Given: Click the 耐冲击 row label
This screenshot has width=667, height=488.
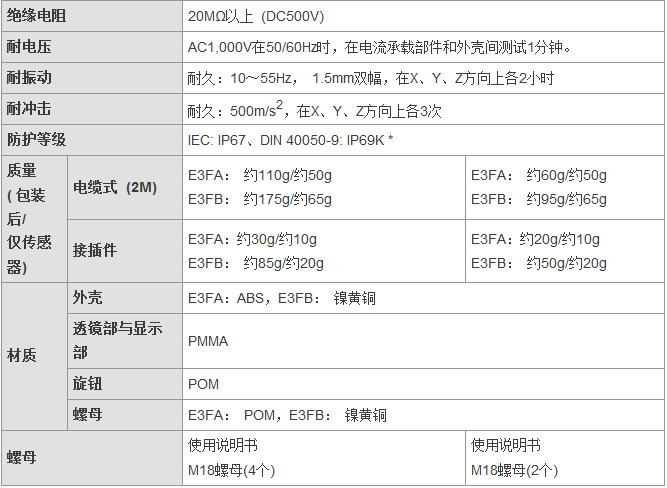Looking at the screenshot, I should (x=28, y=109).
